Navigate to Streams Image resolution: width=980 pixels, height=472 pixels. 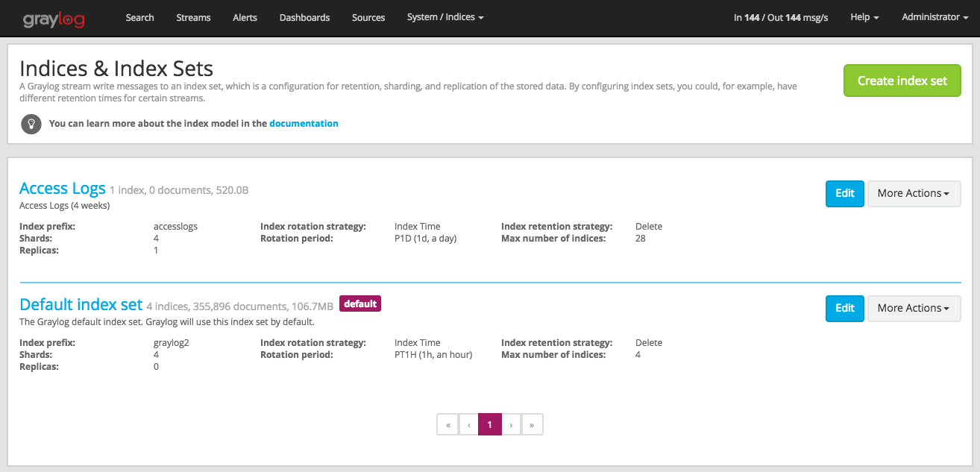click(x=193, y=17)
